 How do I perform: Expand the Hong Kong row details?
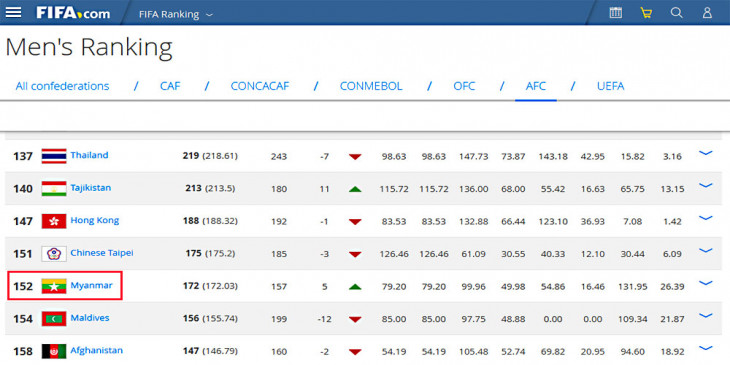click(x=706, y=218)
